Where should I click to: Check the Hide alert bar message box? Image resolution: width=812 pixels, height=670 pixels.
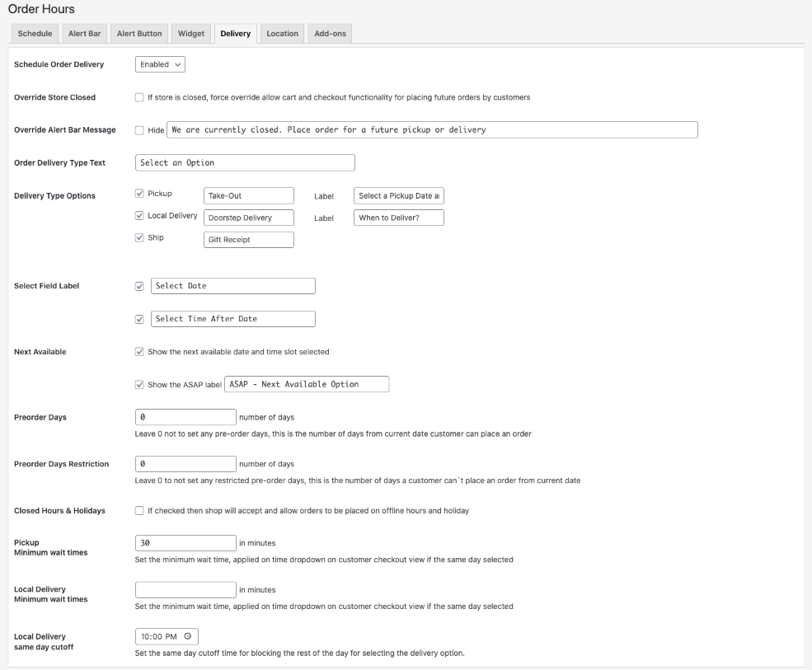(139, 130)
